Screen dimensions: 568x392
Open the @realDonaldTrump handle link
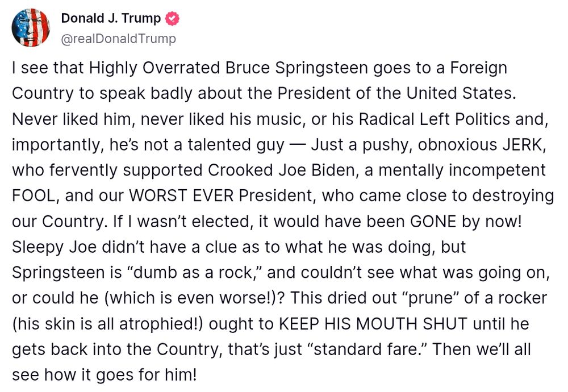[118, 39]
